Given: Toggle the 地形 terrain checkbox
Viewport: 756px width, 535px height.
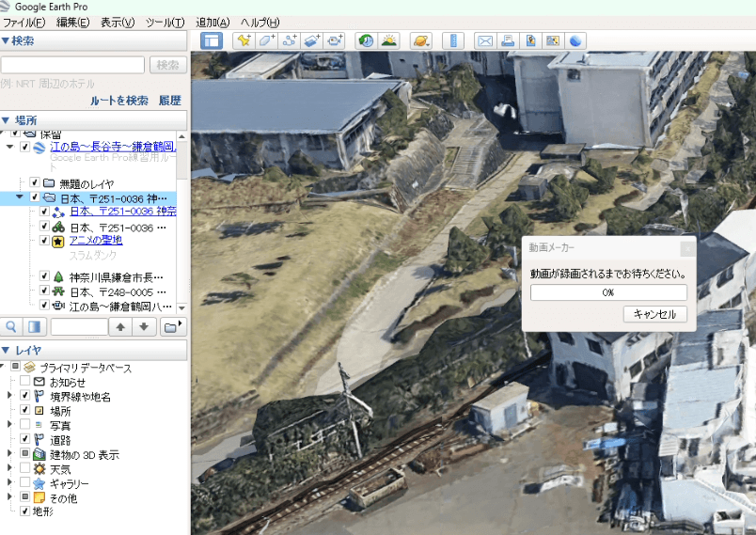Looking at the screenshot, I should 26,511.
